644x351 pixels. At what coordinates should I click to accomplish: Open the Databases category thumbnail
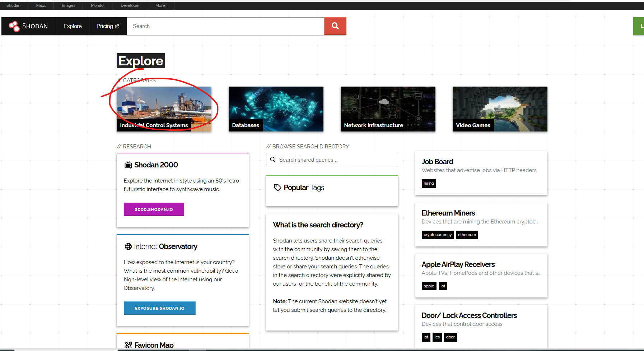pos(276,109)
